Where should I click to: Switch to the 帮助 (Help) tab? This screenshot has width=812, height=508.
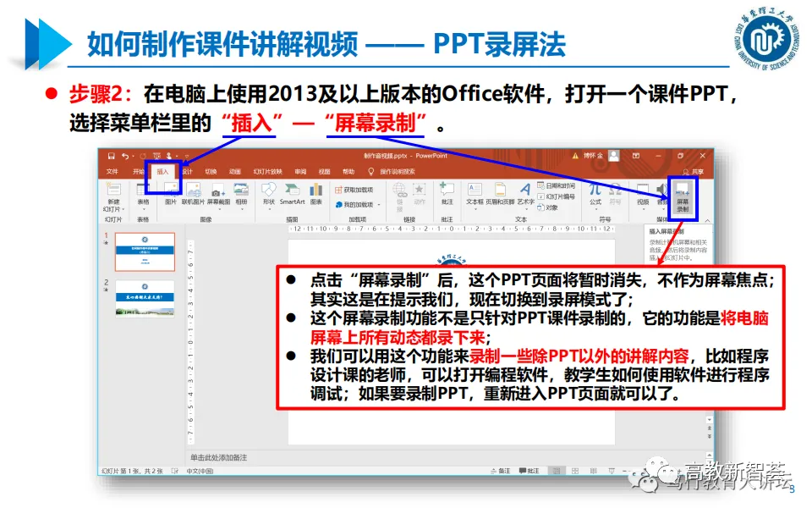348,172
